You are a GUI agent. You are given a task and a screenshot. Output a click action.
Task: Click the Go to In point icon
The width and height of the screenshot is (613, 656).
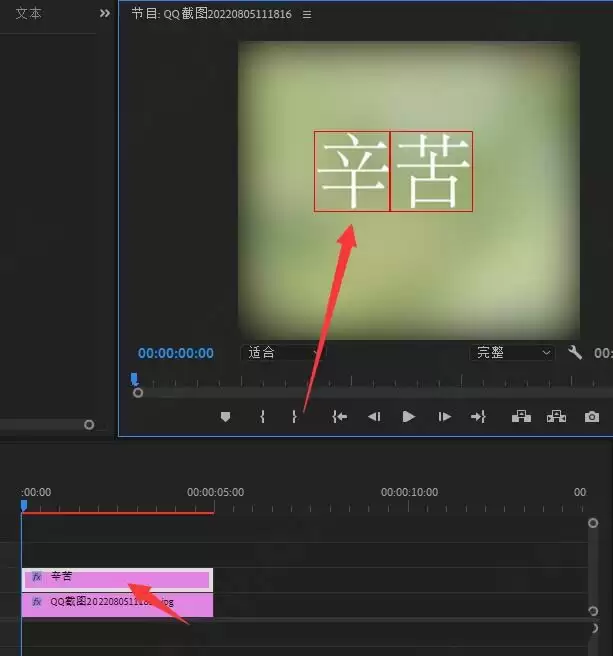coord(340,417)
